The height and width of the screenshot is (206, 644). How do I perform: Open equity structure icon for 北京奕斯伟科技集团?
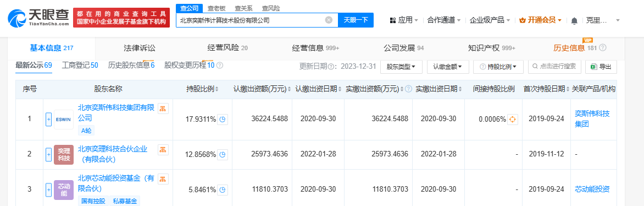tap(163, 109)
